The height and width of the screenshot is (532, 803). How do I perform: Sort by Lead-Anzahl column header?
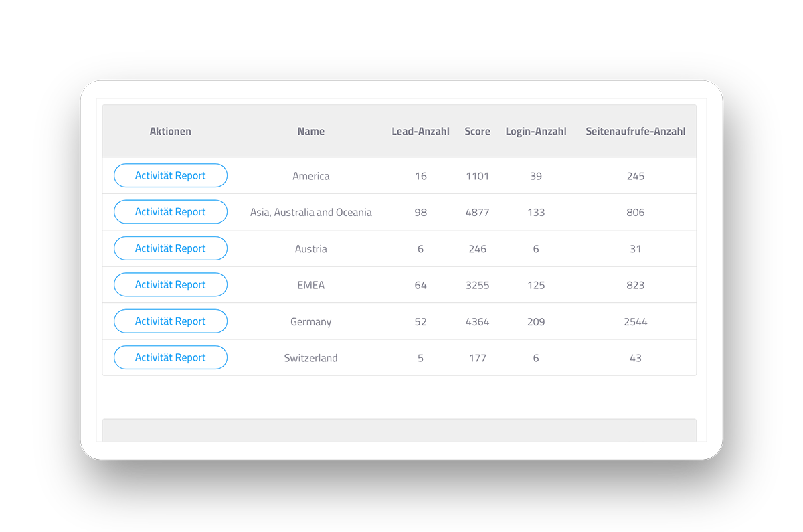pos(420,131)
